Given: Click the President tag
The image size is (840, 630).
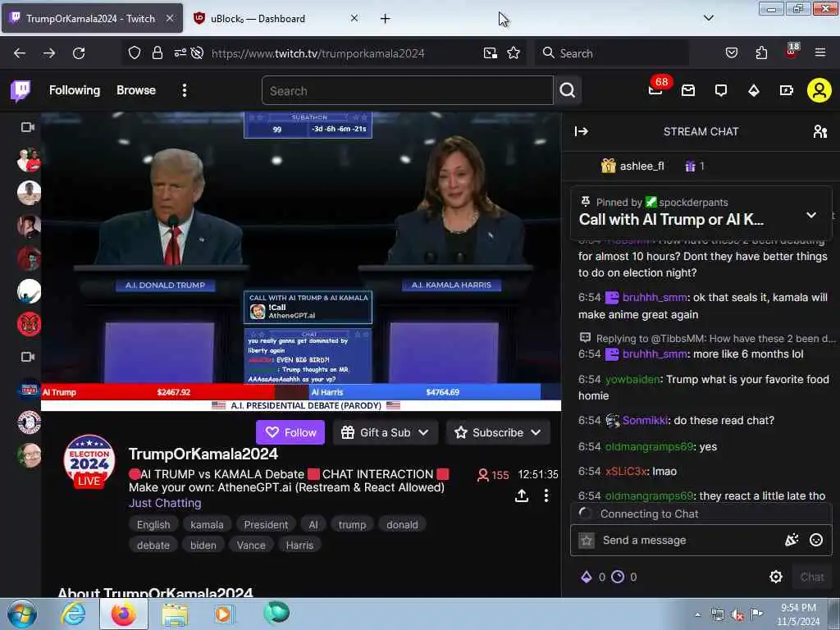Looking at the screenshot, I should click(x=266, y=524).
